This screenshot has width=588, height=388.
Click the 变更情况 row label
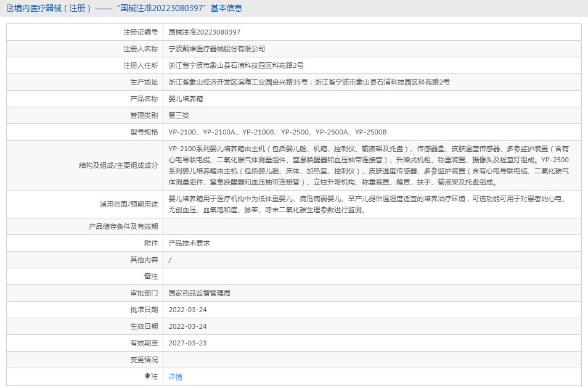144,360
